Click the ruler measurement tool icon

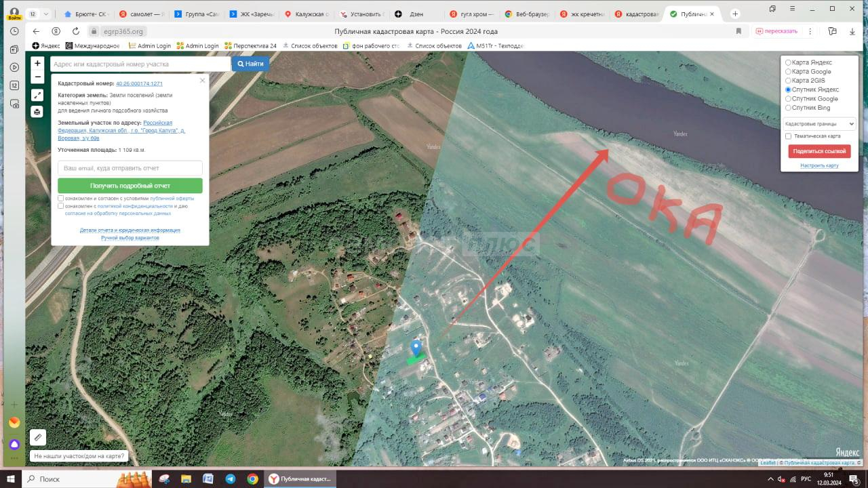pyautogui.click(x=38, y=438)
